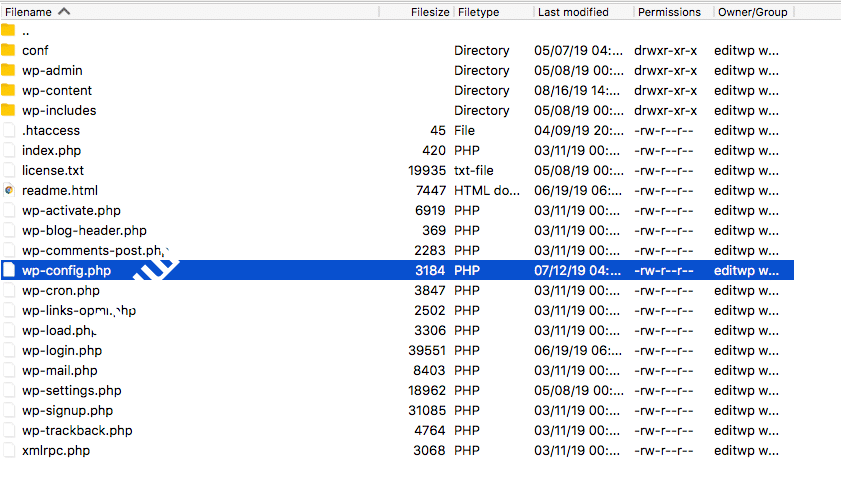Image resolution: width=841 pixels, height=488 pixels.
Task: Select the wp-admin directory name
Action: [x=52, y=70]
